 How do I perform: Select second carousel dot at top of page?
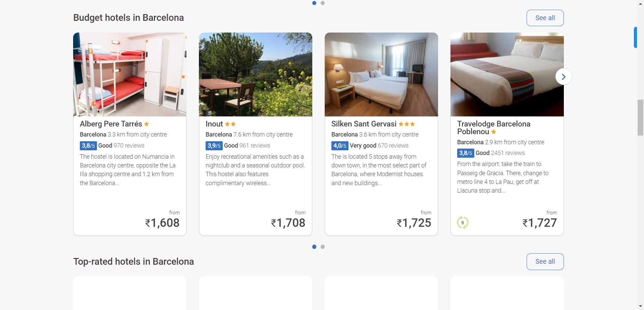pyautogui.click(x=323, y=3)
